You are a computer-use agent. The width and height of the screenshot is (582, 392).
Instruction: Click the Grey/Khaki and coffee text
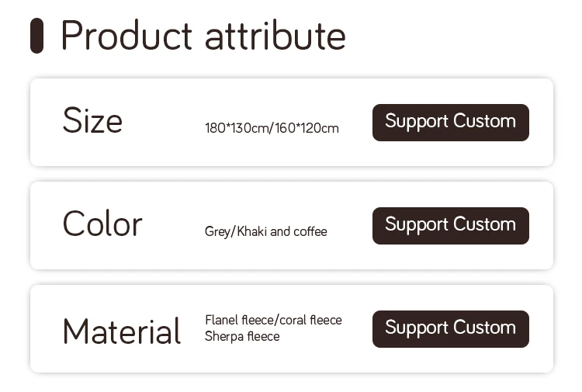[x=265, y=231]
